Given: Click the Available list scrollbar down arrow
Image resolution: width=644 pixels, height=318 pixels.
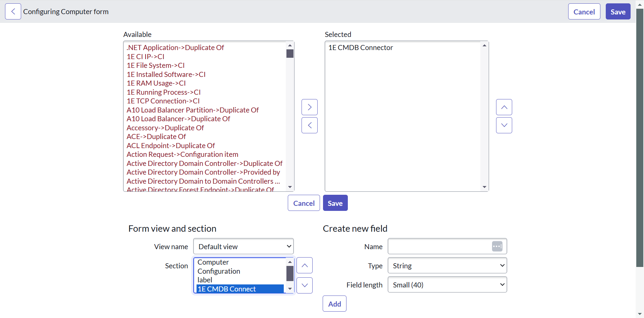Looking at the screenshot, I should 290,187.
